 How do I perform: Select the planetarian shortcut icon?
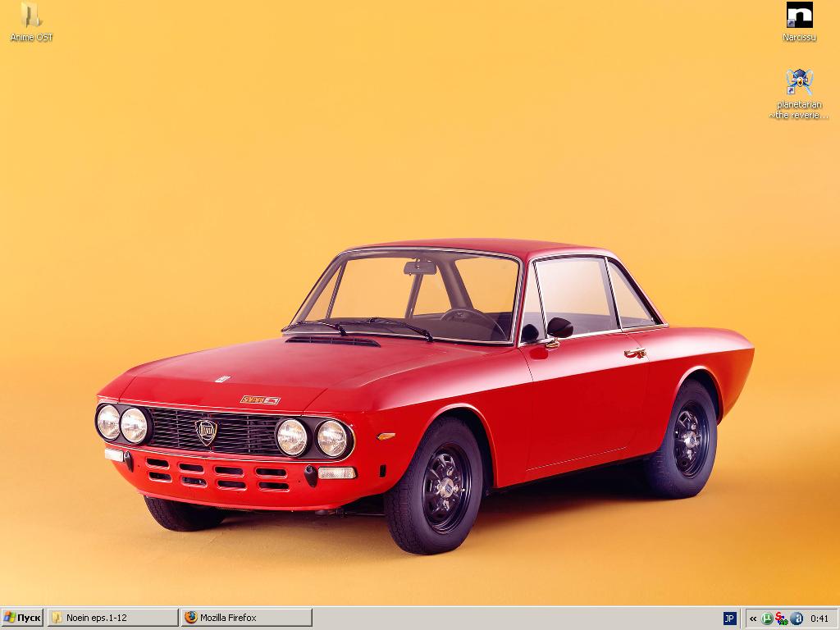[799, 82]
